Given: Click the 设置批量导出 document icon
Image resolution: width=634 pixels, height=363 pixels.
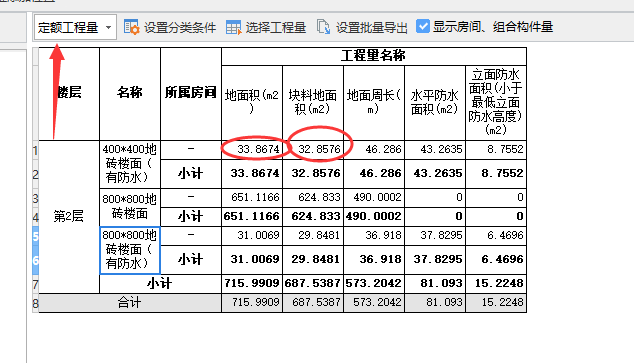Looking at the screenshot, I should pyautogui.click(x=323, y=27).
